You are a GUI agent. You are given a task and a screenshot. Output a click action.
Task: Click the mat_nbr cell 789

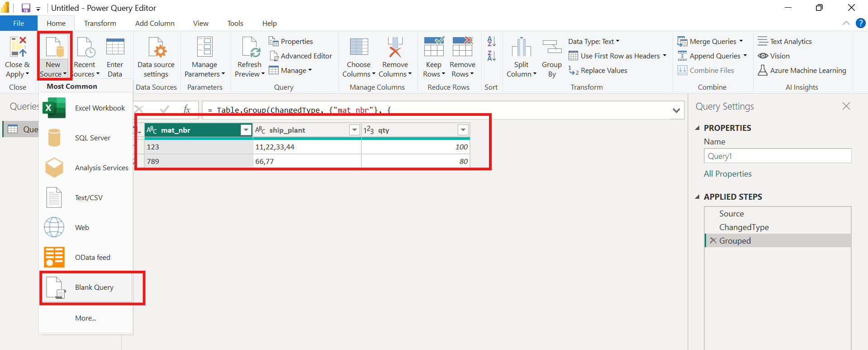click(x=199, y=161)
